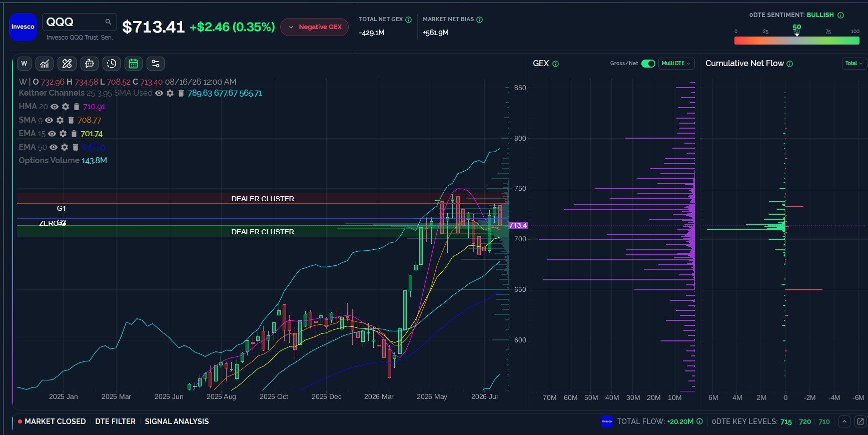Click the info icon beside 0DTE Sentiment
Screen dimensions: 868x435
(840, 16)
